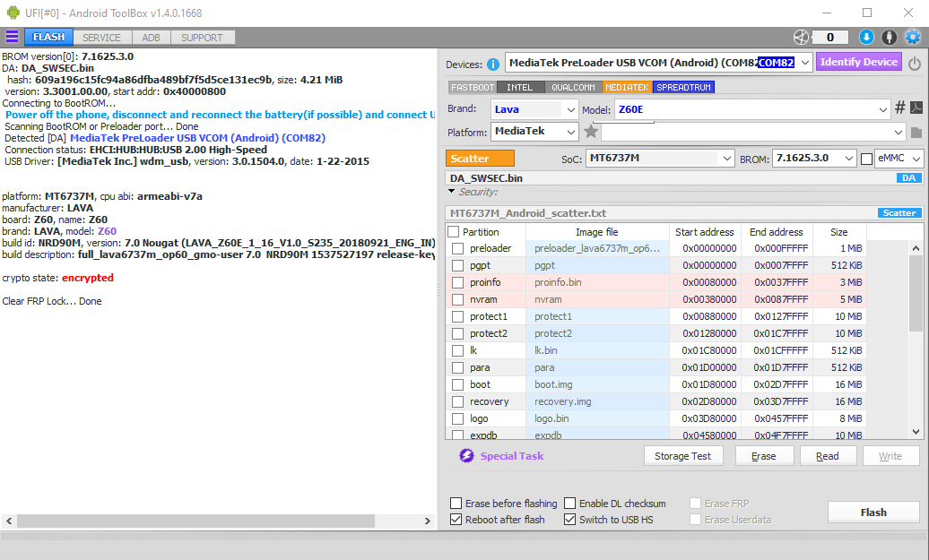Enable DL checksum option
This screenshot has width=929, height=560.
[x=570, y=504]
